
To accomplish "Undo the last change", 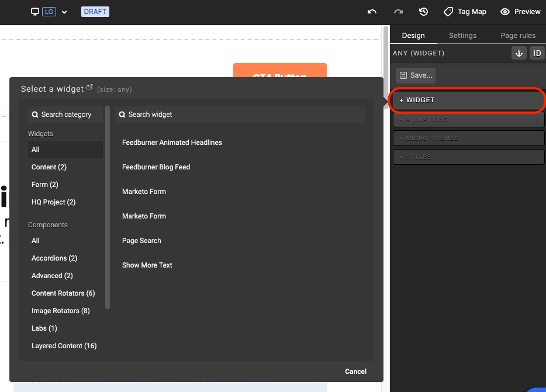I will pos(372,12).
